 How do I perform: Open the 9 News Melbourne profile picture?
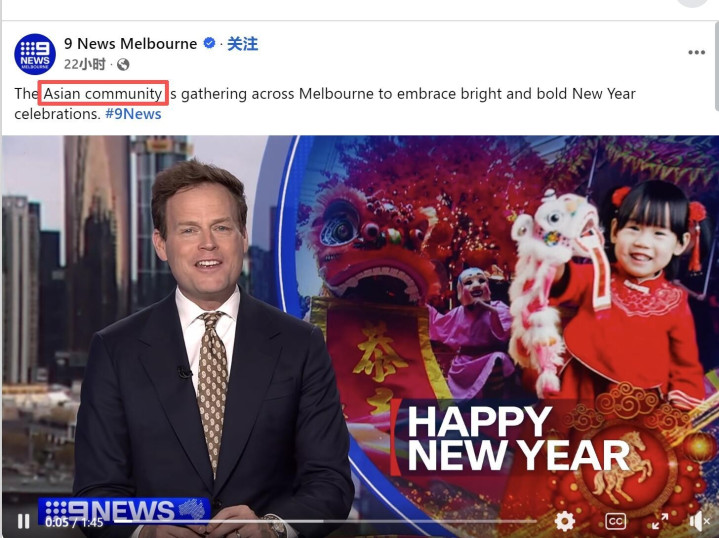coord(35,54)
